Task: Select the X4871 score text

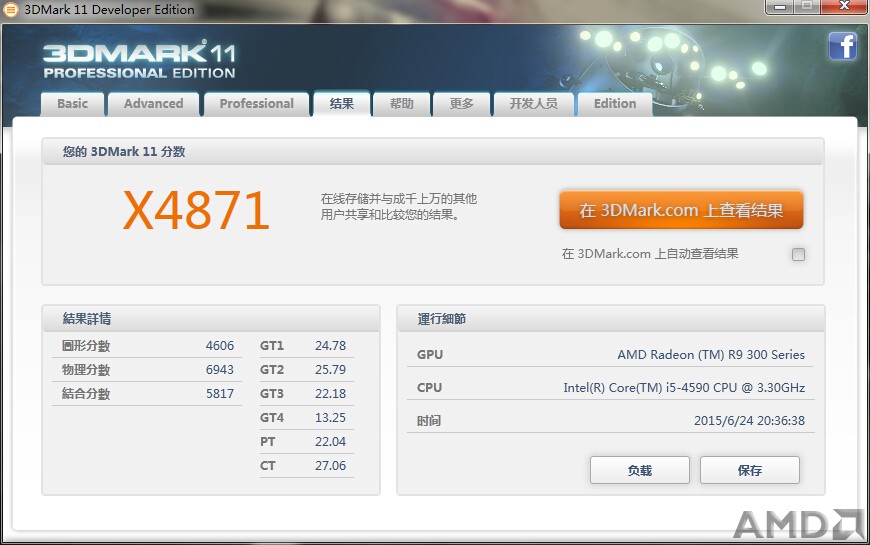Action: [196, 210]
